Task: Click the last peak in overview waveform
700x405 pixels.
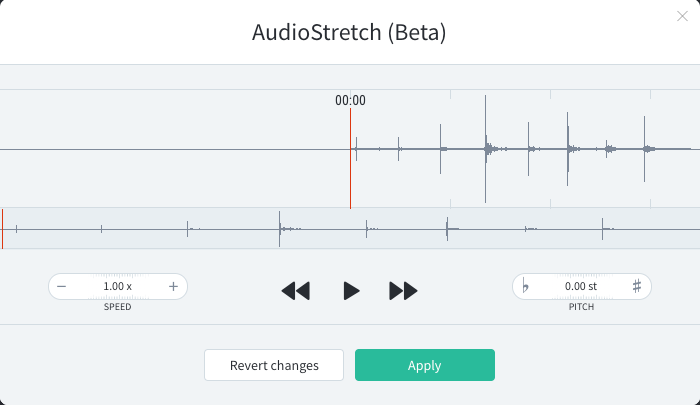Action: 602,229
